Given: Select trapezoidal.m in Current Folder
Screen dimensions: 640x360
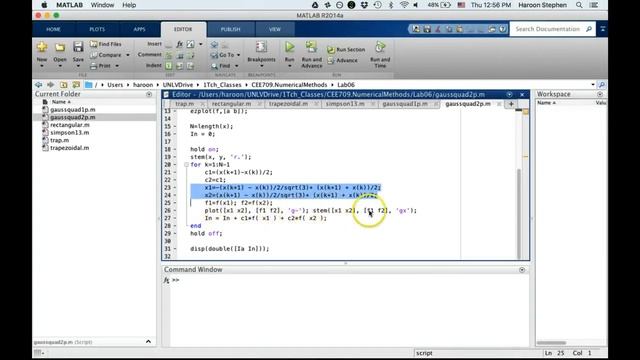Looking at the screenshot, I should (x=69, y=148).
